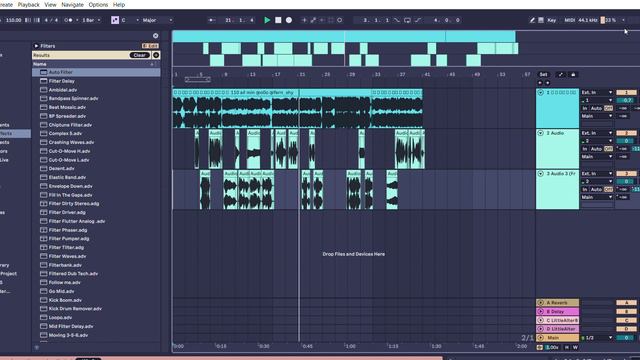The height and width of the screenshot is (360, 640).
Task: Jump to next locator arrow
Action: (x=547, y=83)
